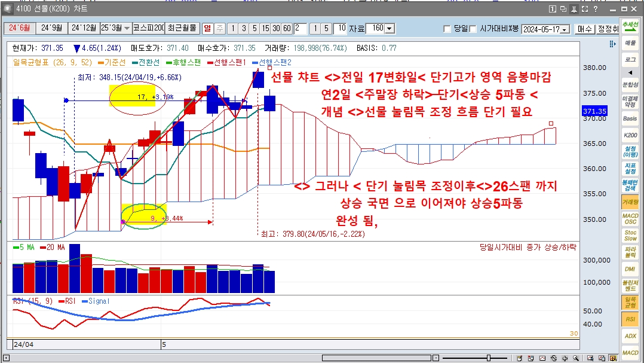Open 봉패턴검색 candle pattern search
This screenshot has height=363, width=644.
(x=630, y=185)
